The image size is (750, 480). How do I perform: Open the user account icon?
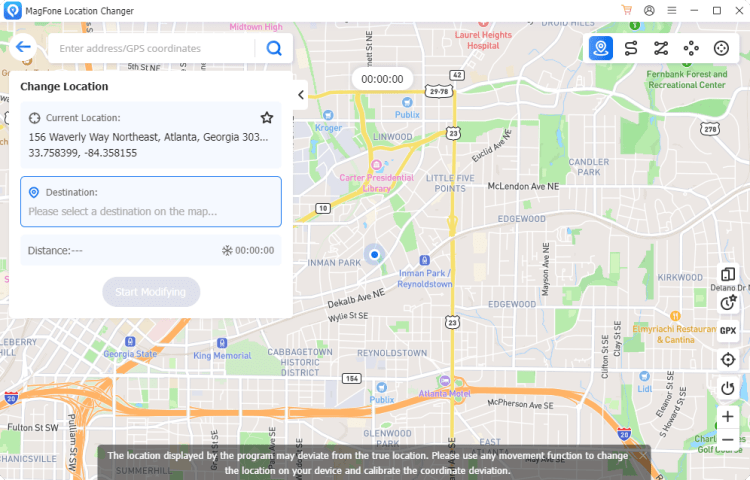coord(649,10)
